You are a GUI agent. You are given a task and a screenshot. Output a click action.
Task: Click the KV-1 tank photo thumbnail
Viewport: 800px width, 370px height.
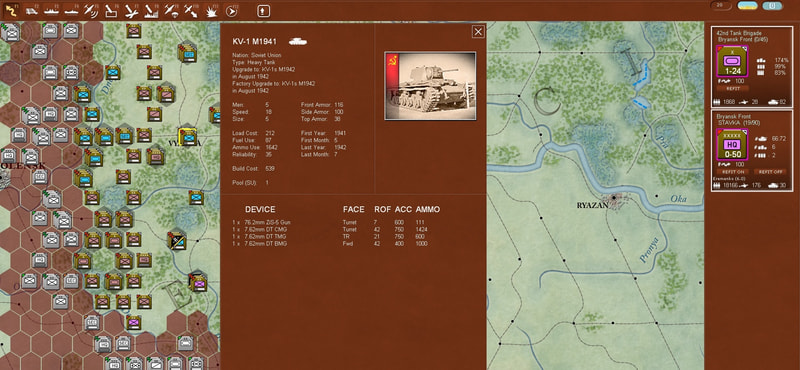pos(430,86)
